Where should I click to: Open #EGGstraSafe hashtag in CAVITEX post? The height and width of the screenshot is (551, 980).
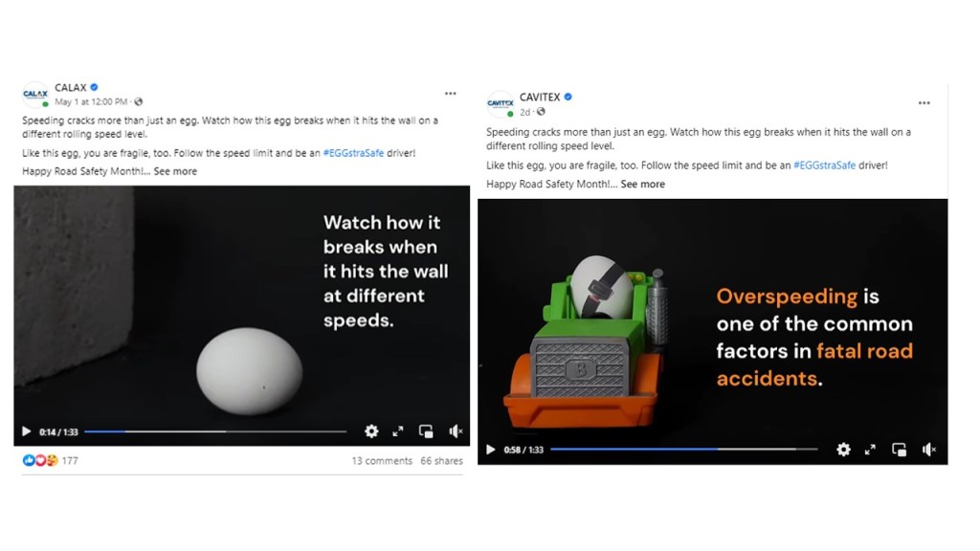coord(824,165)
